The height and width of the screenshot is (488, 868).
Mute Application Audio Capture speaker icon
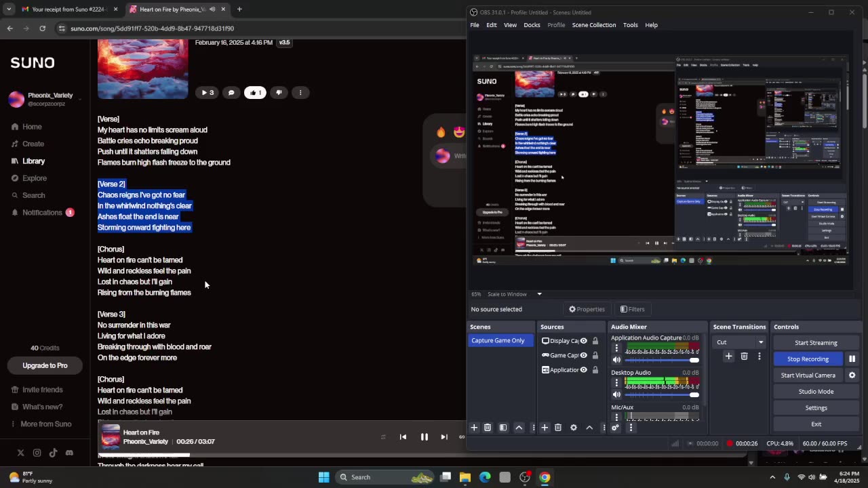click(616, 360)
